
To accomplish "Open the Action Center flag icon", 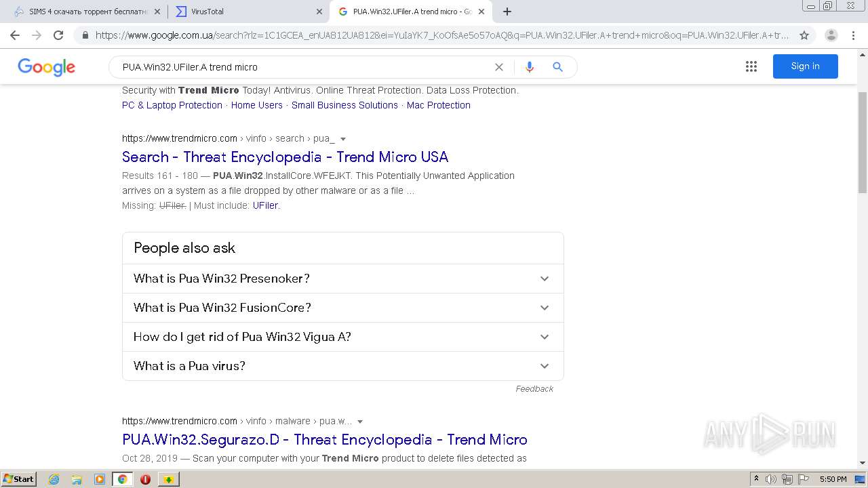I will click(803, 479).
